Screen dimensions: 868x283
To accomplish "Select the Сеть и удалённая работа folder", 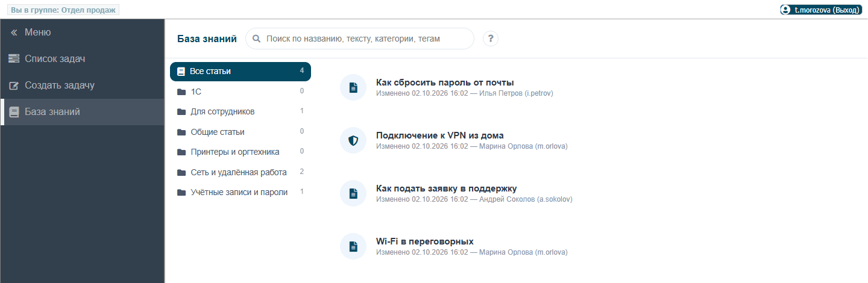I will pos(241,172).
